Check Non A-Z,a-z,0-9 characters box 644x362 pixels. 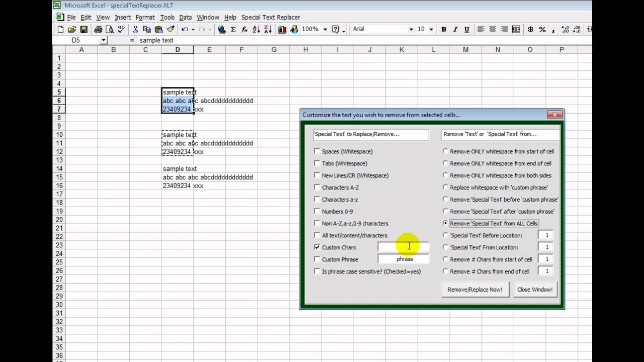click(317, 224)
